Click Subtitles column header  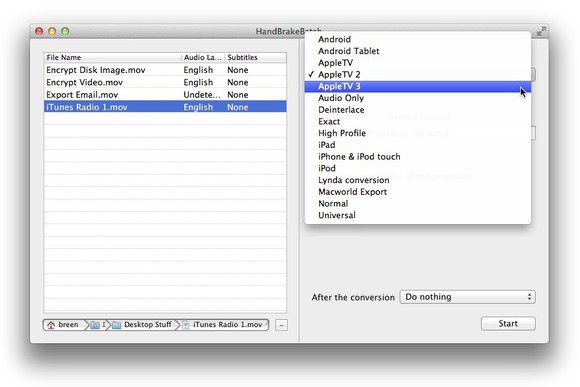point(256,57)
